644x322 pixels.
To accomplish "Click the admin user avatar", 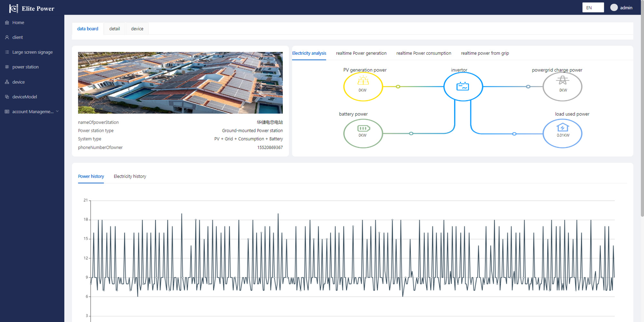I will tap(614, 7).
